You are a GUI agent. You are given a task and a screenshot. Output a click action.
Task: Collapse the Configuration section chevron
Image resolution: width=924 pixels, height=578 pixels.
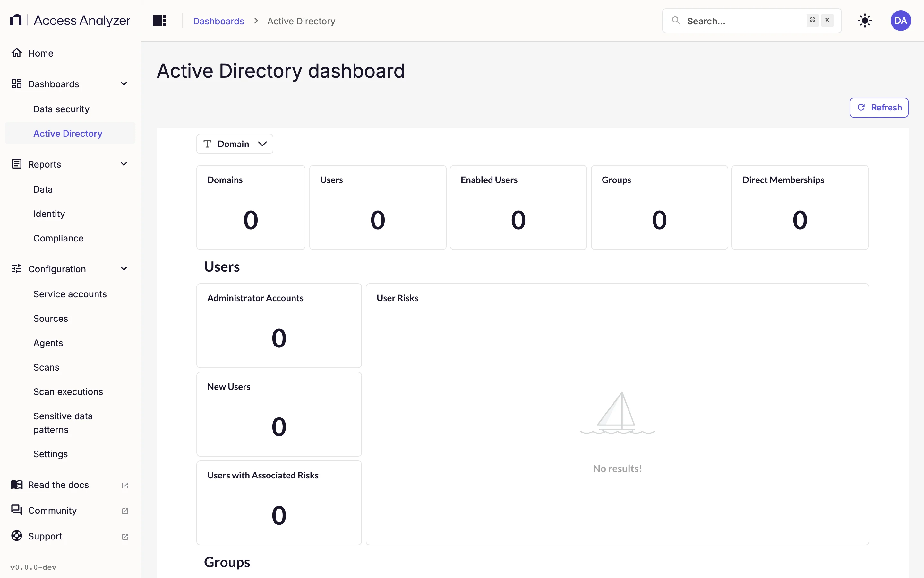[124, 269]
